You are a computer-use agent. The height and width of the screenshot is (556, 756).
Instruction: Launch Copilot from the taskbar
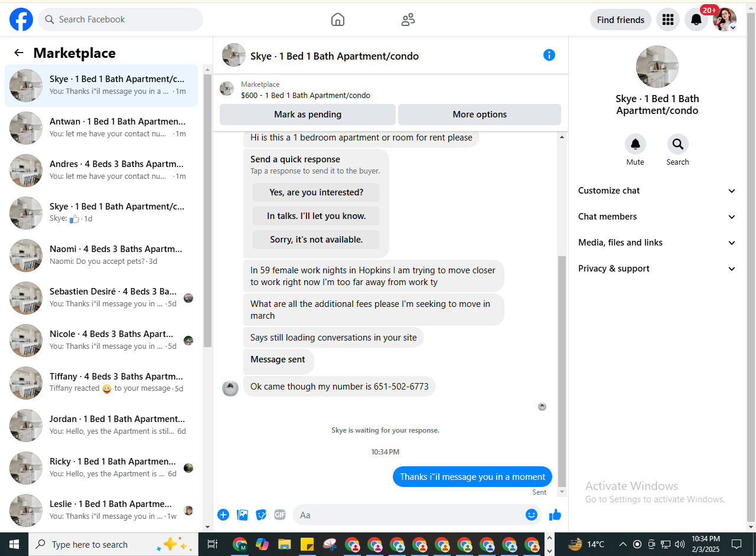coord(262,544)
